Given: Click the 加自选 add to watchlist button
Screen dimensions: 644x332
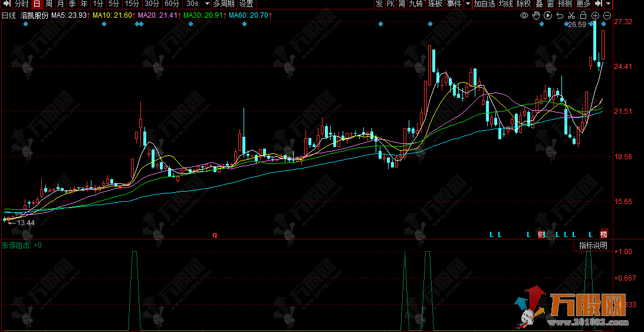Looking at the screenshot, I should click(x=484, y=4).
